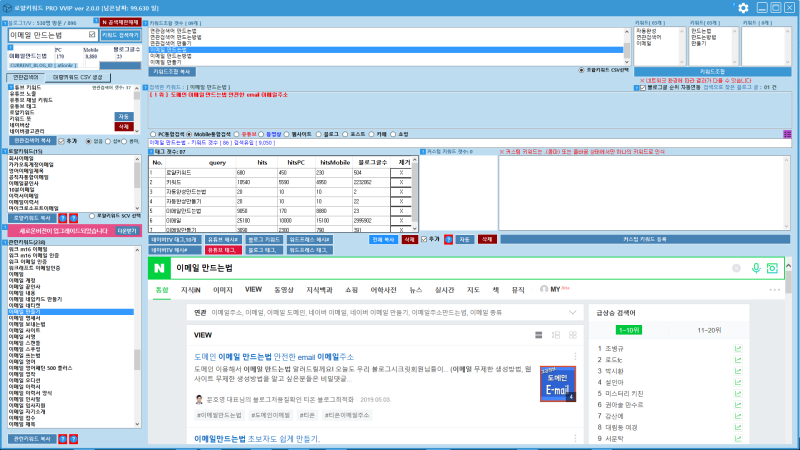
Task: Activate the Naver voice search microphone
Action: [756, 268]
